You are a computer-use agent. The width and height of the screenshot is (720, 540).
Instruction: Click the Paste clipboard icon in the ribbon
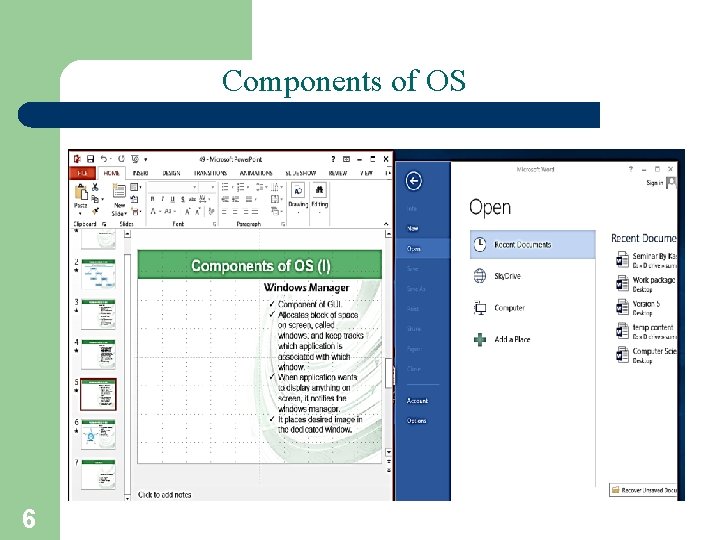coord(81,192)
